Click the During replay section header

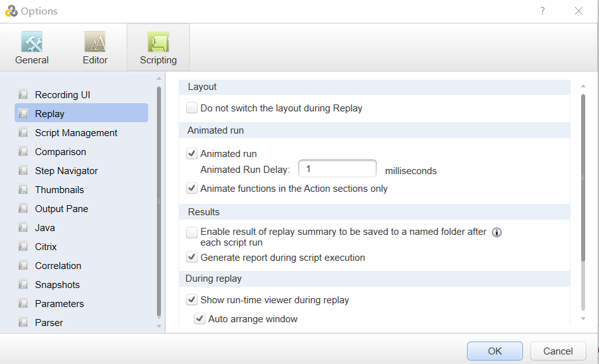(x=374, y=279)
